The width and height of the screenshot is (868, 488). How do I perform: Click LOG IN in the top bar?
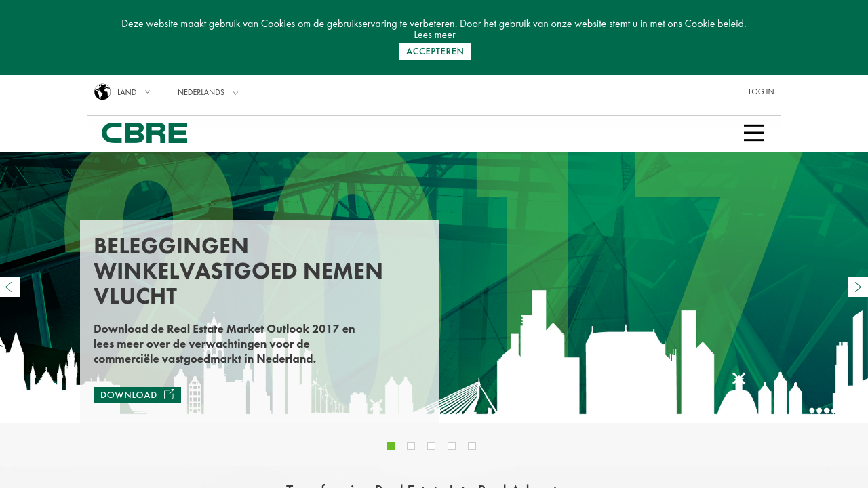(761, 91)
